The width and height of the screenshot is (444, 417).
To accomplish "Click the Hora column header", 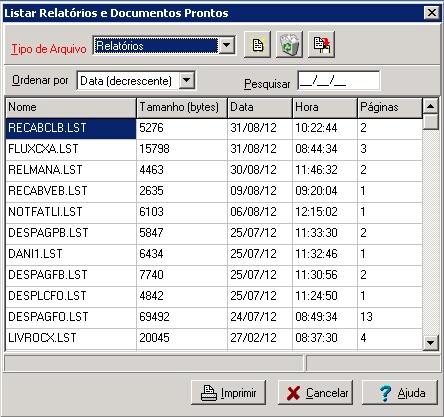I will tap(325, 108).
